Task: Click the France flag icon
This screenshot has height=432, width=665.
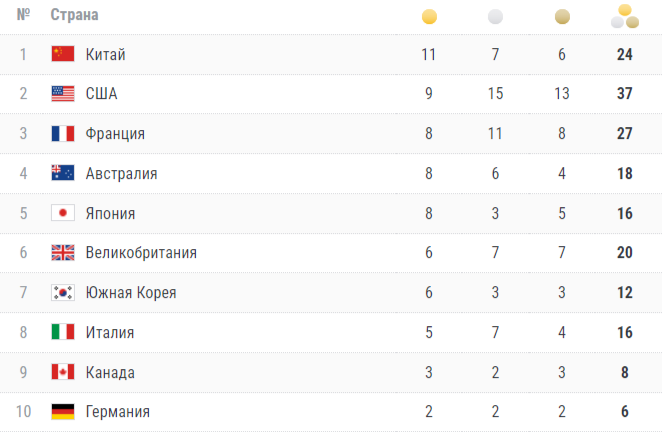Action: [x=63, y=134]
